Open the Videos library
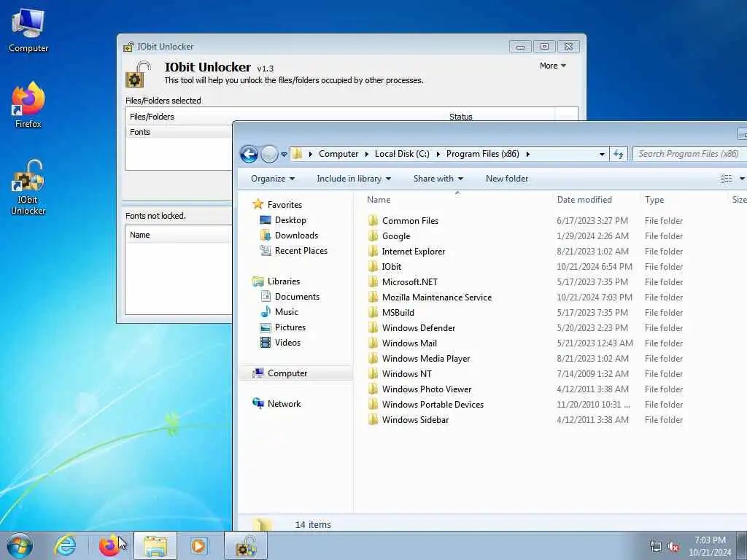Viewport: 747px width, 560px height. (x=287, y=343)
